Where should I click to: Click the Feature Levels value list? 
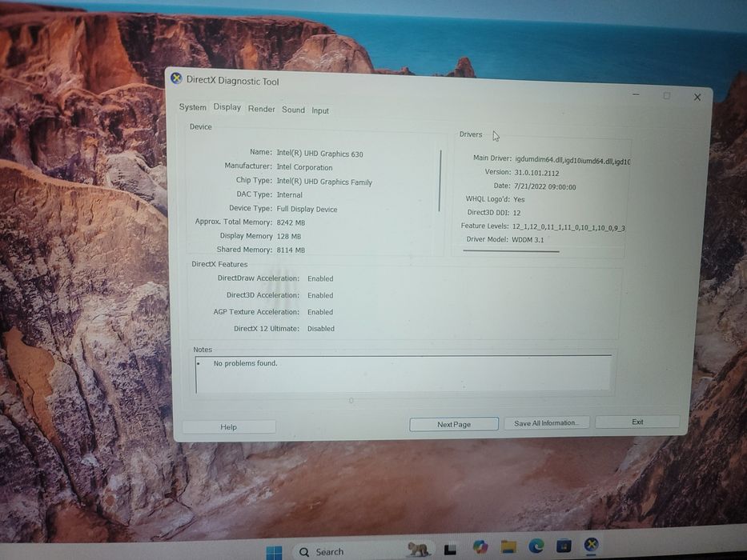click(x=568, y=227)
